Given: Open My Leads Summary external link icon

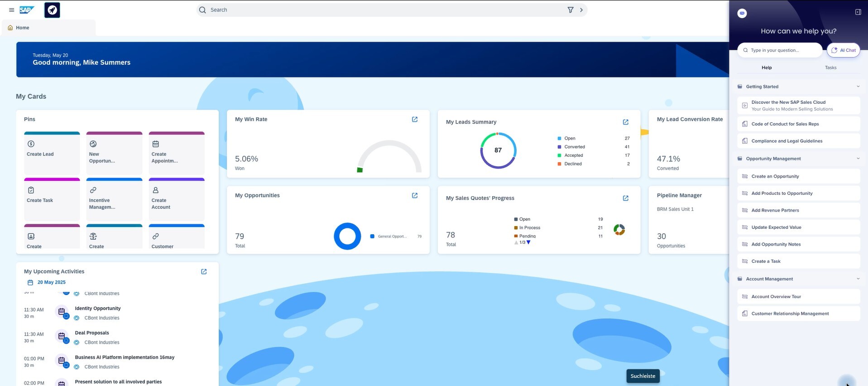Looking at the screenshot, I should pyautogui.click(x=626, y=122).
